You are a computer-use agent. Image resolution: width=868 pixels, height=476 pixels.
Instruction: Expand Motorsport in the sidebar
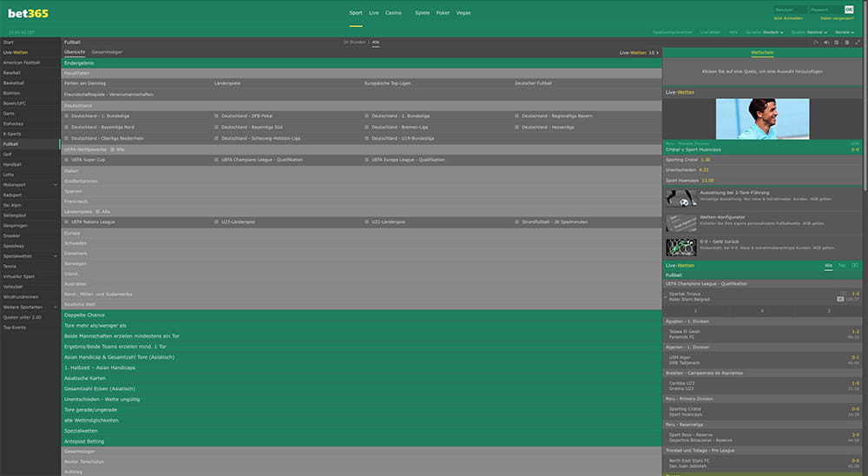click(x=56, y=184)
